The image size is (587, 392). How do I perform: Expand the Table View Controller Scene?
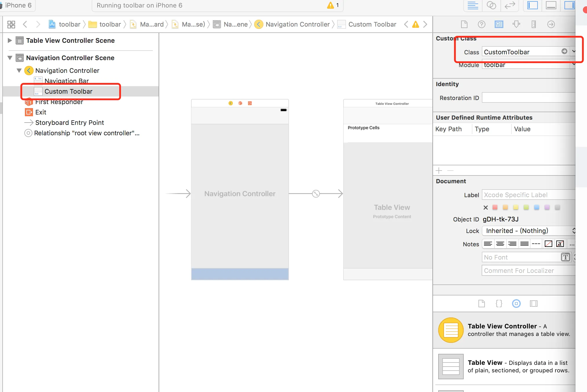coord(10,40)
